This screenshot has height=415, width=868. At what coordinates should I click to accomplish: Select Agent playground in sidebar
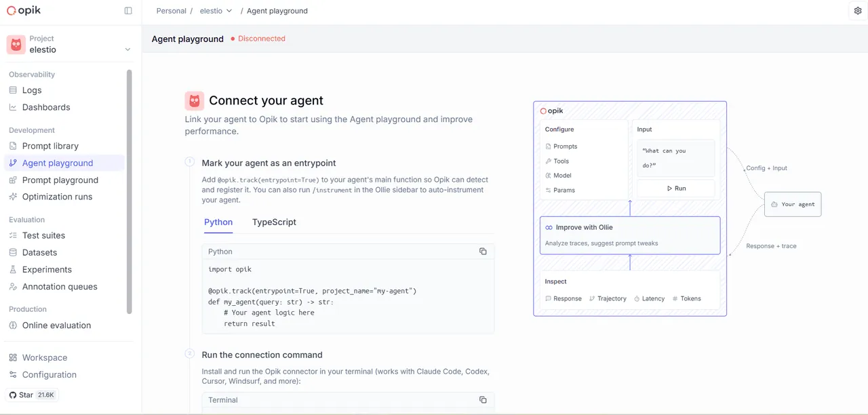[65, 163]
